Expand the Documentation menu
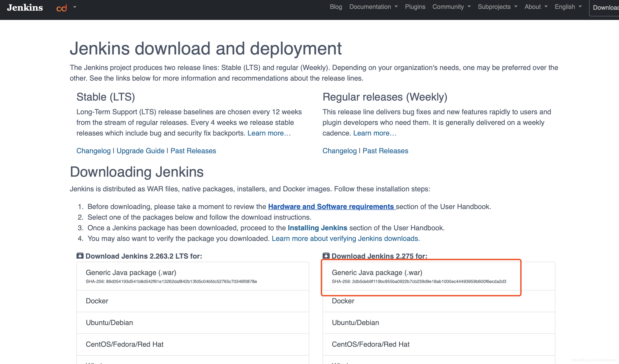This screenshot has width=619, height=364. point(373,7)
